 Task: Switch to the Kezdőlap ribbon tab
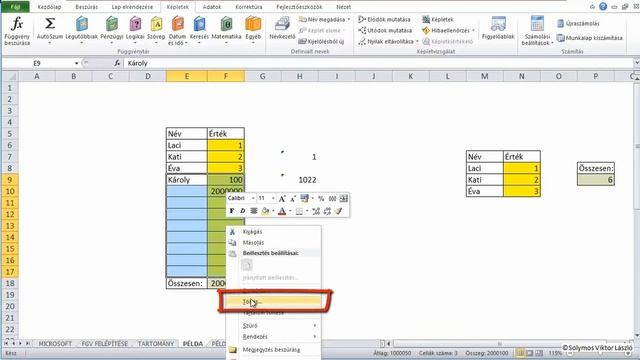coord(49,7)
